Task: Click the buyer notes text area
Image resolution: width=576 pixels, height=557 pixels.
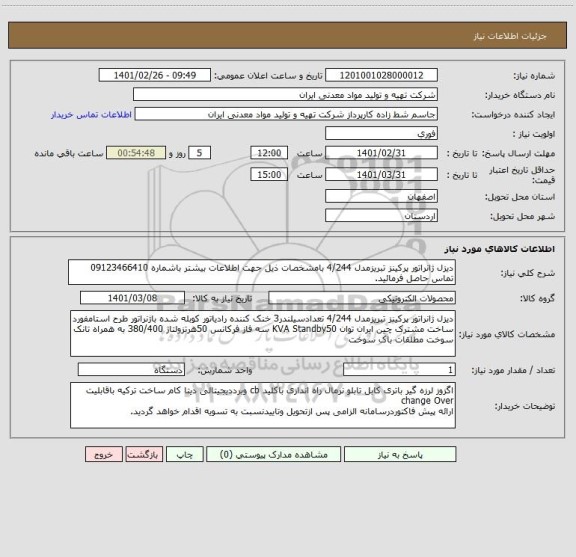Action: 263,405
